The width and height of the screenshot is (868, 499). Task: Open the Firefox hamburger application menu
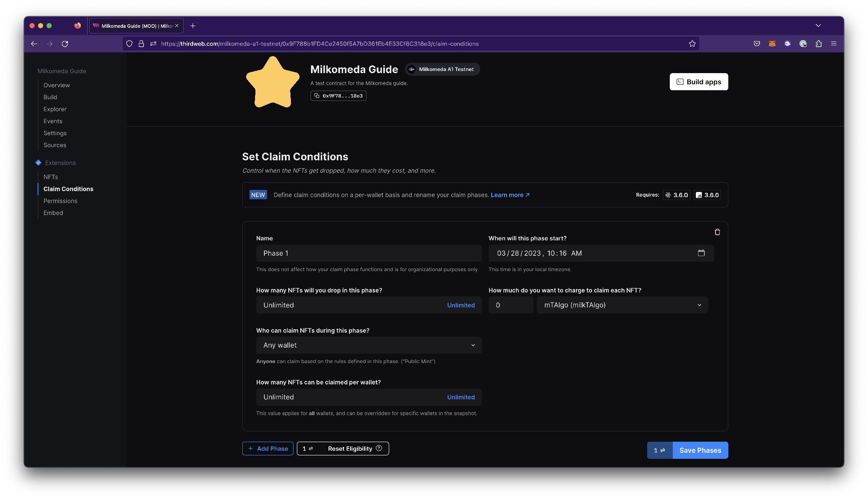[833, 44]
